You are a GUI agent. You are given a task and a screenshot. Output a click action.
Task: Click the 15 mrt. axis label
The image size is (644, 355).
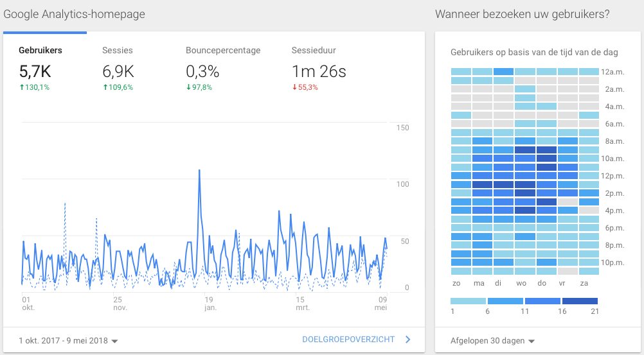[x=302, y=303]
